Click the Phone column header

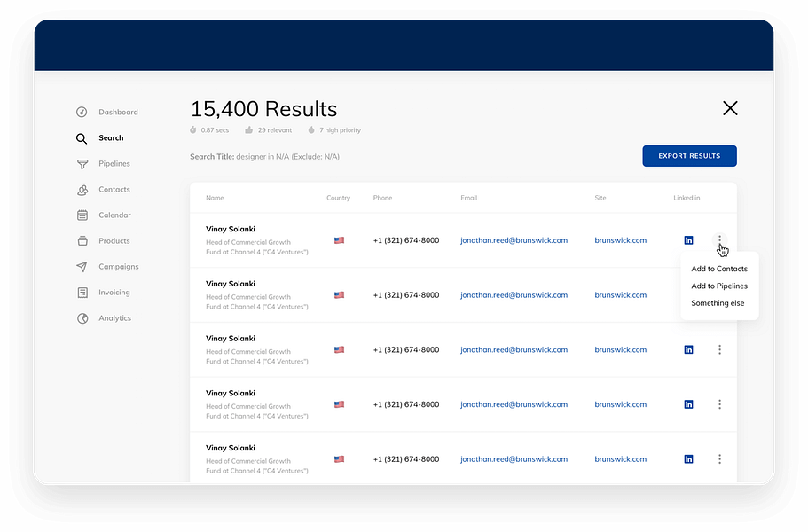coord(382,198)
